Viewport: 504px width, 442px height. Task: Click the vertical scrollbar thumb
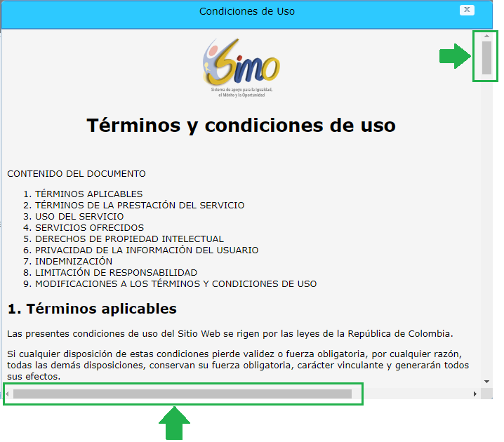pyautogui.click(x=486, y=58)
